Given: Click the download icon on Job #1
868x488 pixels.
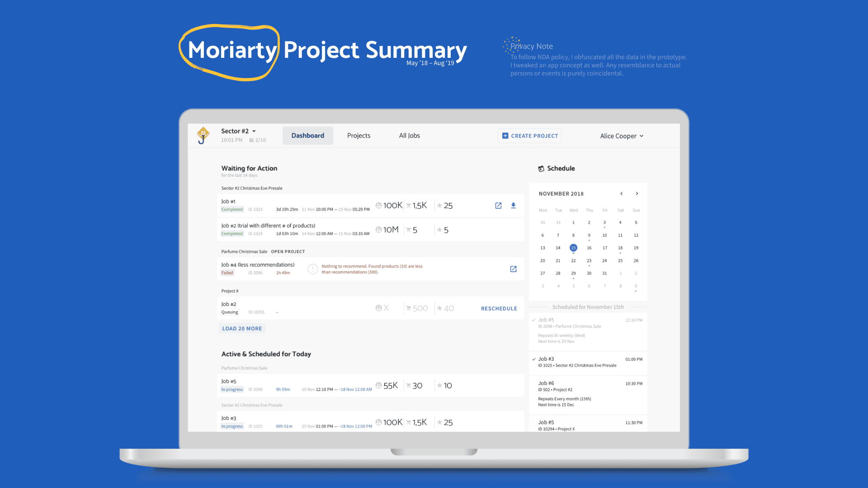Looking at the screenshot, I should tap(513, 206).
